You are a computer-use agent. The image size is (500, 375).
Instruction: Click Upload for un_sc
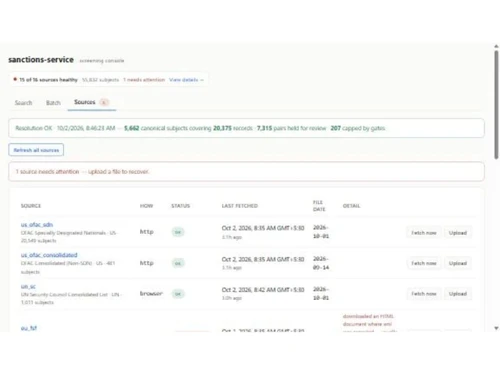click(458, 294)
